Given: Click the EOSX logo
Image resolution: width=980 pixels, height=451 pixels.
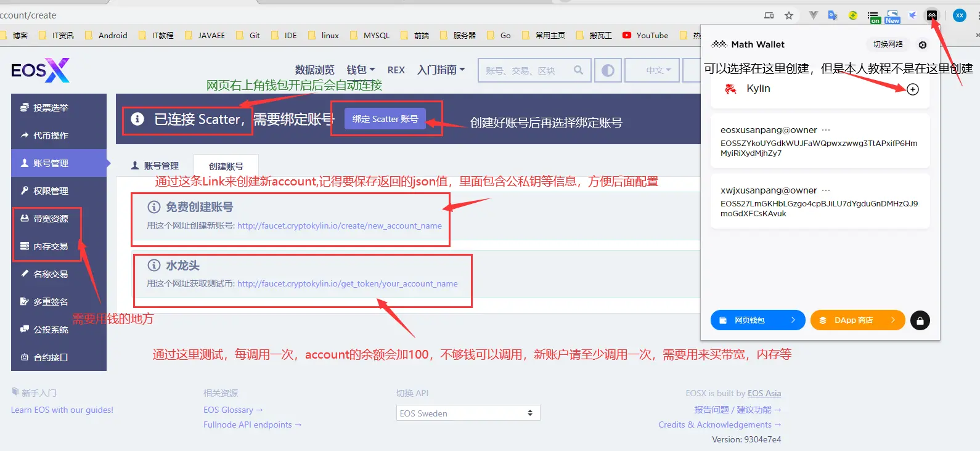Looking at the screenshot, I should (x=40, y=70).
